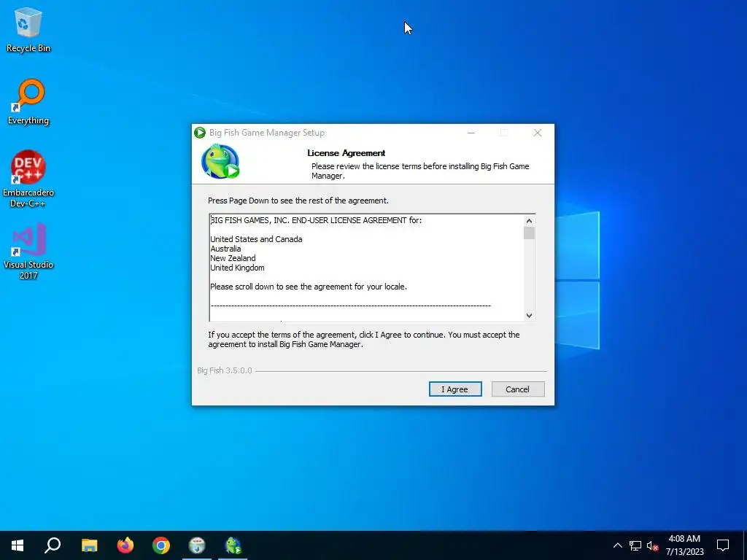The width and height of the screenshot is (747, 560).
Task: Click the 'License Agreement' header title
Action: pyautogui.click(x=347, y=153)
